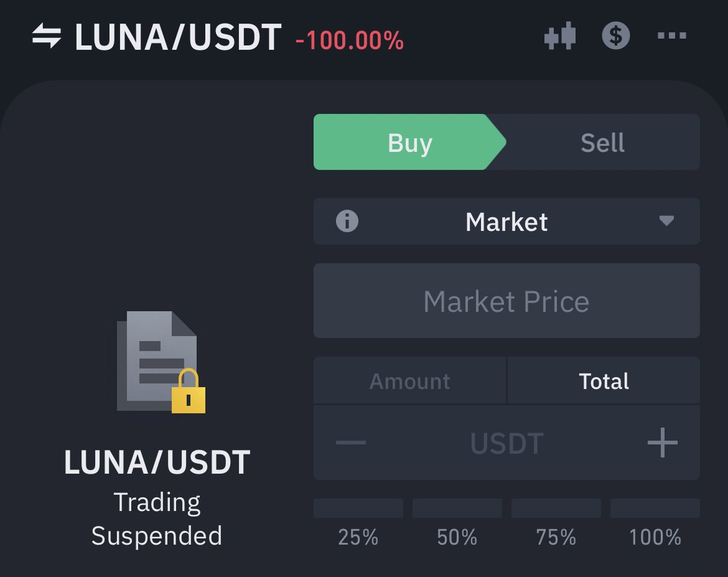Viewport: 728px width, 577px height.
Task: Open the Market order type dropdown
Action: coord(506,222)
